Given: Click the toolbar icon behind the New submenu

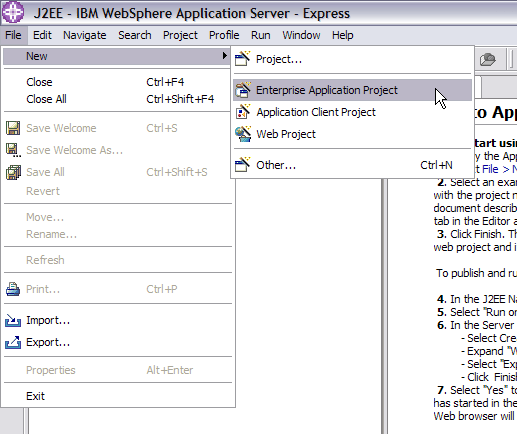Looking at the screenshot, I should (487, 60).
